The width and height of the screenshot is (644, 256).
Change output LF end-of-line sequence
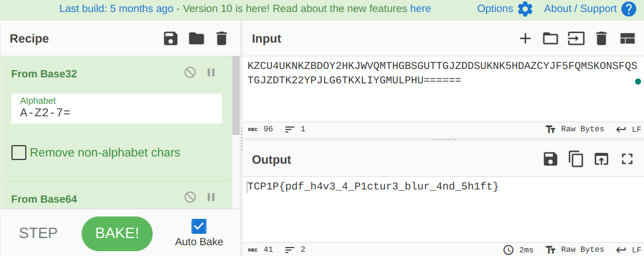(628, 249)
